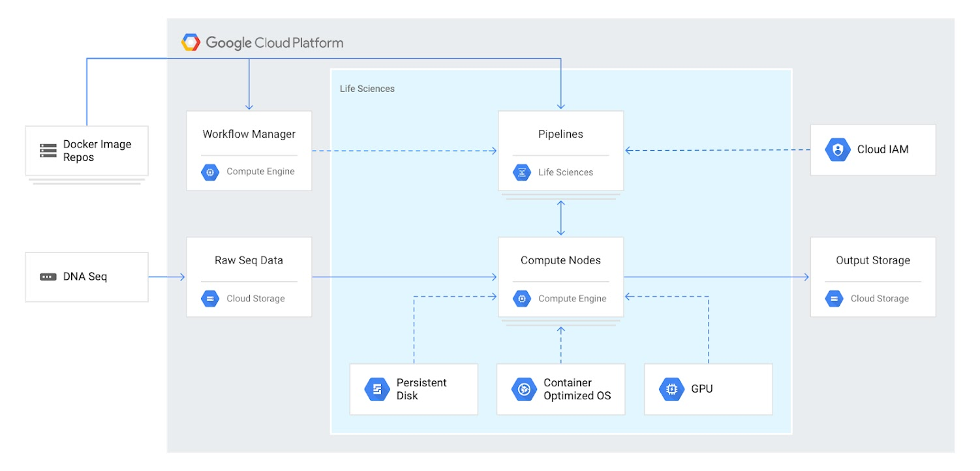Click the Compute Engine icon under Compute Nodes
The image size is (980, 471).
coord(522,299)
